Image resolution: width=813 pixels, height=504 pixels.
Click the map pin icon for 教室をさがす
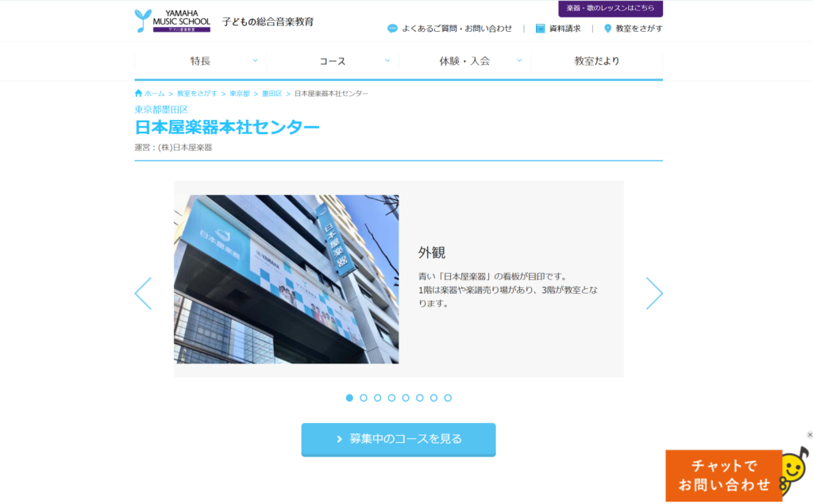point(607,29)
